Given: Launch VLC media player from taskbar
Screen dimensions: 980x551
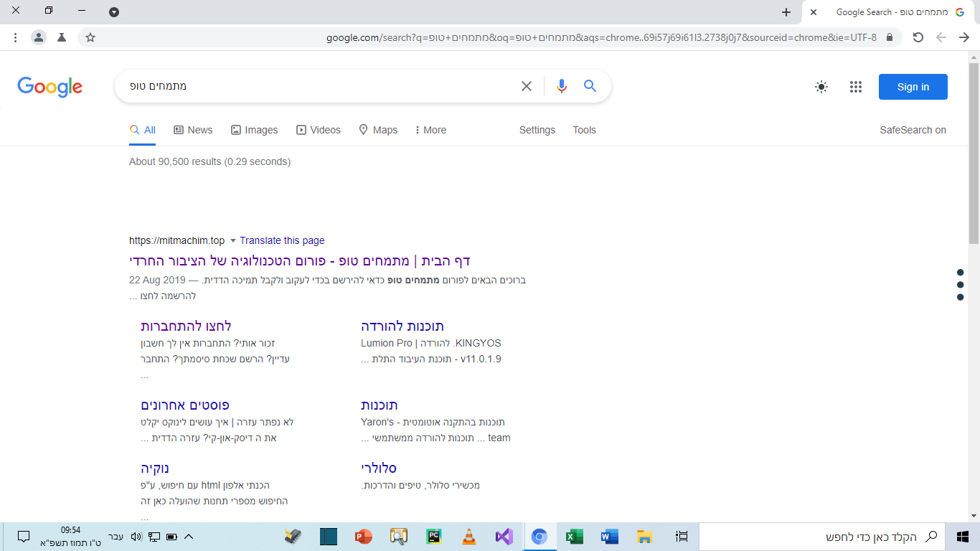Looking at the screenshot, I should point(468,537).
